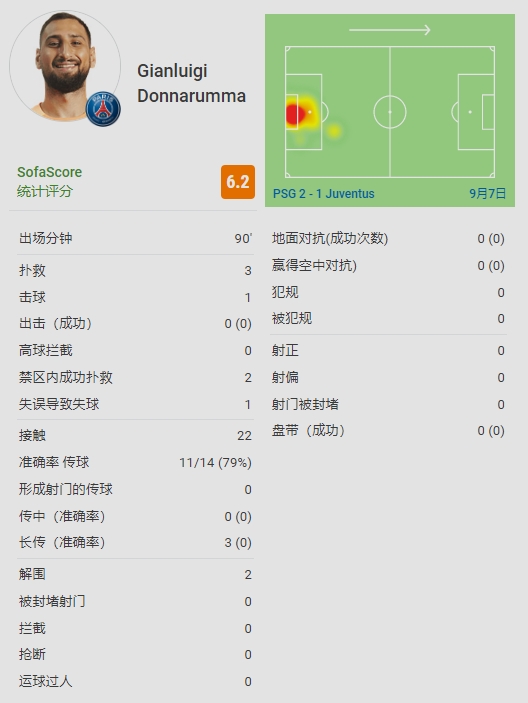This screenshot has width=528, height=703.
Task: Click the red heatmap hotspot near goal
Action: 294,114
